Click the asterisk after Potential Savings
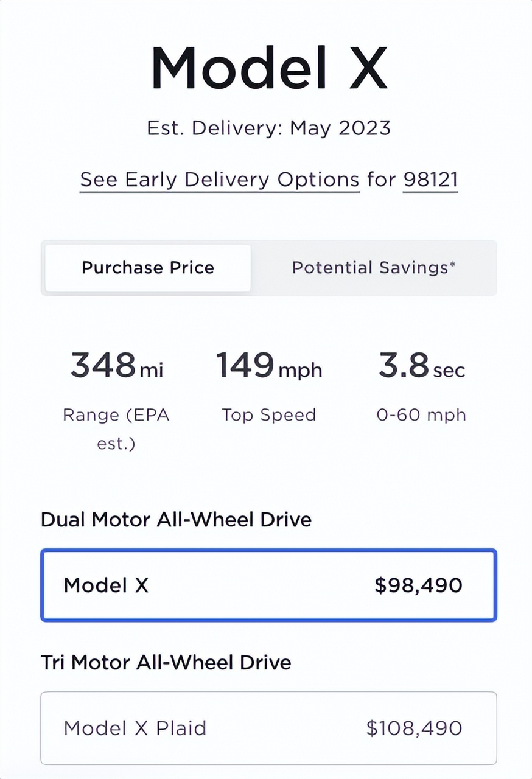532x779 pixels. 452,265
